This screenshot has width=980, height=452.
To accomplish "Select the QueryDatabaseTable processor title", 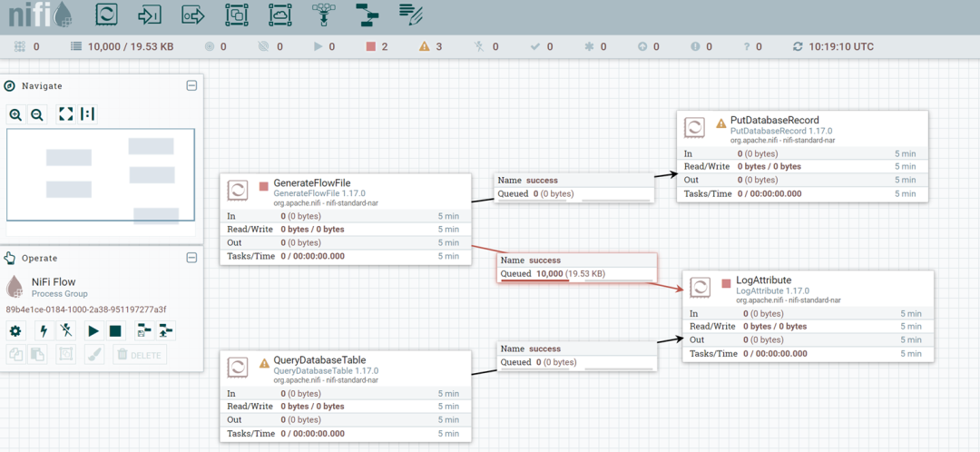I will pyautogui.click(x=319, y=359).
